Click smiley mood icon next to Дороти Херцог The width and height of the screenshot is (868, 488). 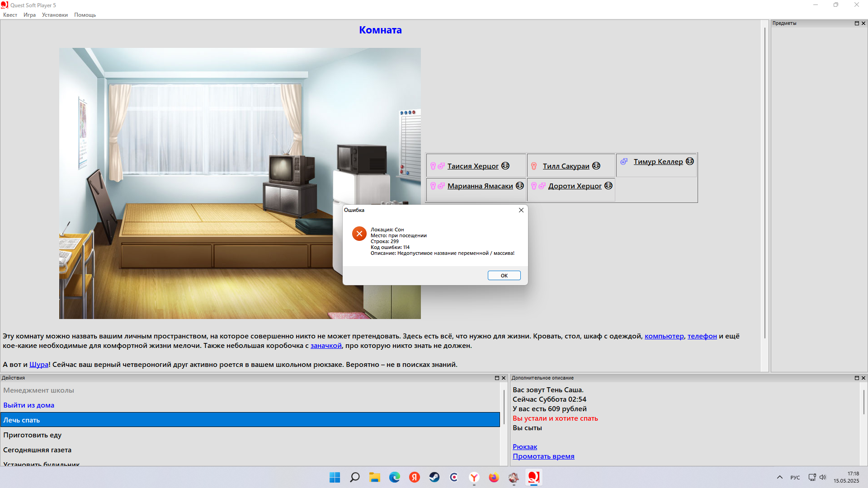pos(609,186)
